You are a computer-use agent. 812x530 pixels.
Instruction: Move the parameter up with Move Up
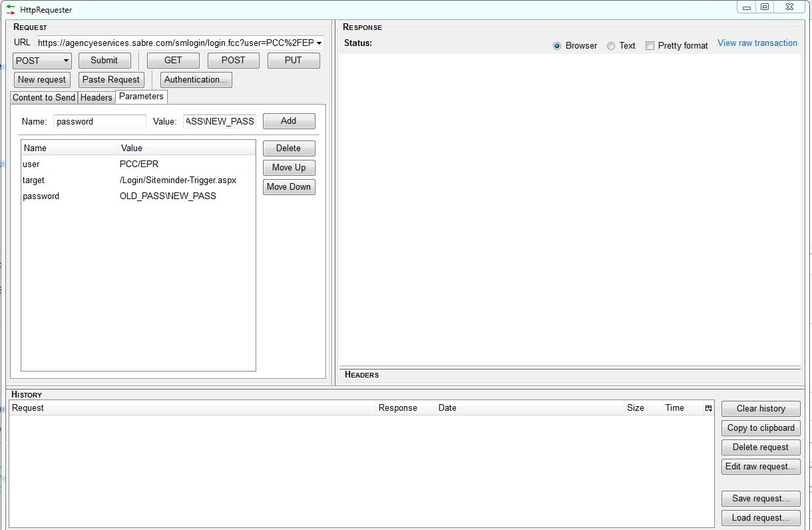[x=288, y=168]
